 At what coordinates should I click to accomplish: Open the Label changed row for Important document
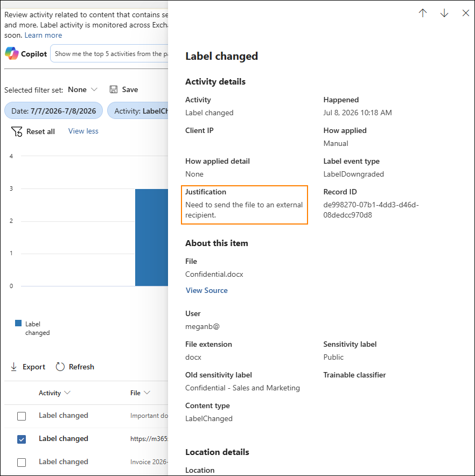[x=64, y=415]
